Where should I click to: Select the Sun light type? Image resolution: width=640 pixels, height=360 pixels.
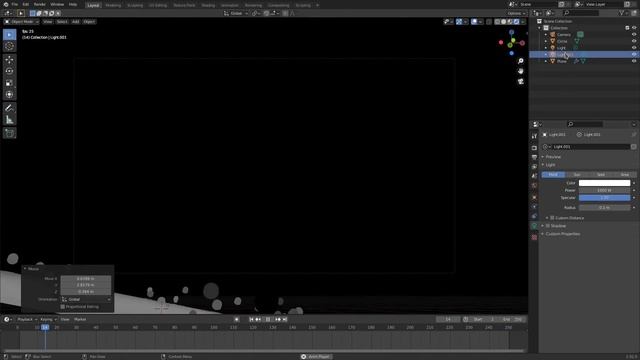(577, 174)
